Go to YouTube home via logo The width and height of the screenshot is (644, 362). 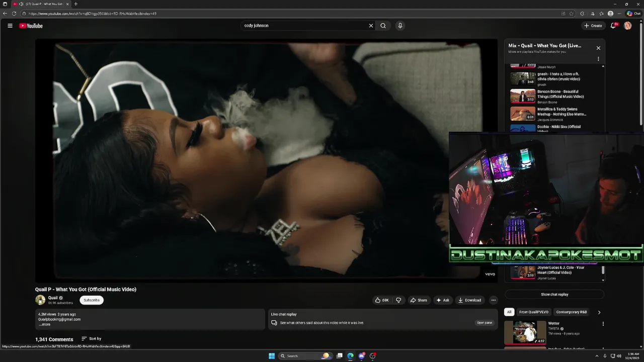tap(31, 26)
